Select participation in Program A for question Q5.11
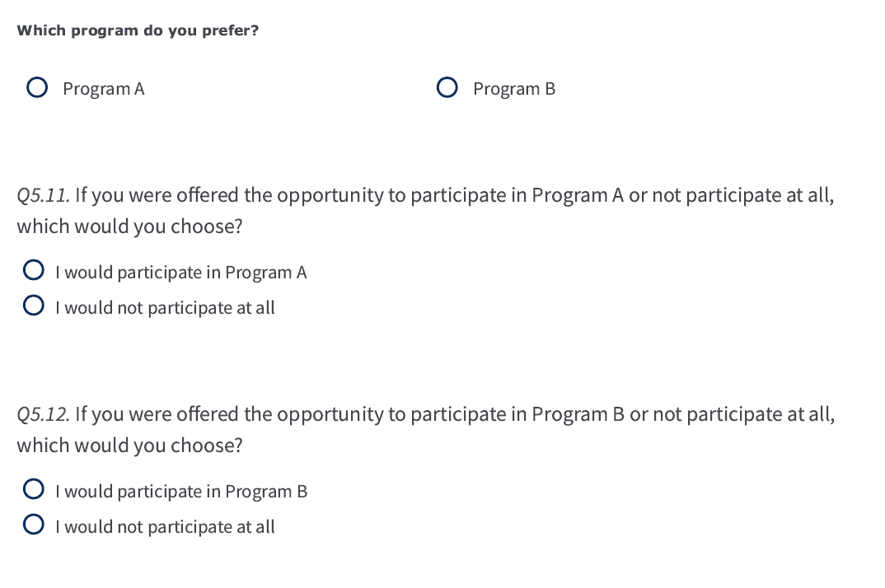The width and height of the screenshot is (885, 588). click(x=34, y=269)
